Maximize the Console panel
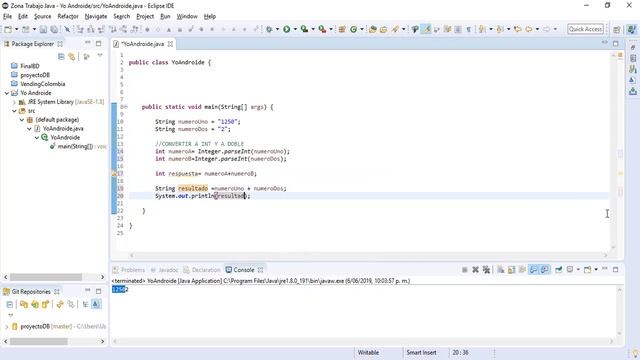Image resolution: width=640 pixels, height=360 pixels. point(616,269)
